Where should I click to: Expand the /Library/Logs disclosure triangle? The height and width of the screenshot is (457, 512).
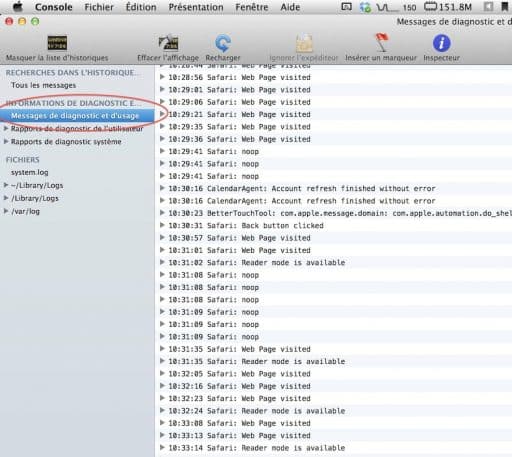tap(6, 198)
